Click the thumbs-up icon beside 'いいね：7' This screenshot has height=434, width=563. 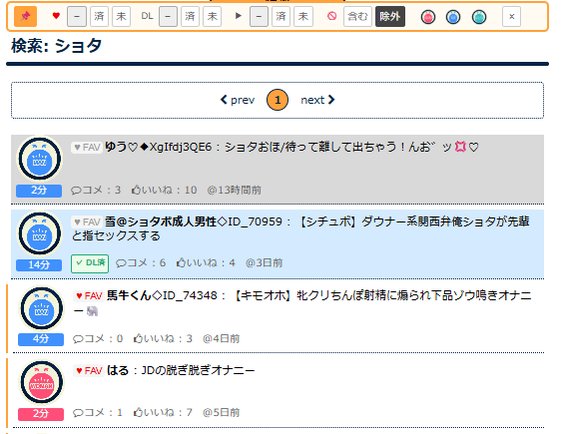[138, 412]
